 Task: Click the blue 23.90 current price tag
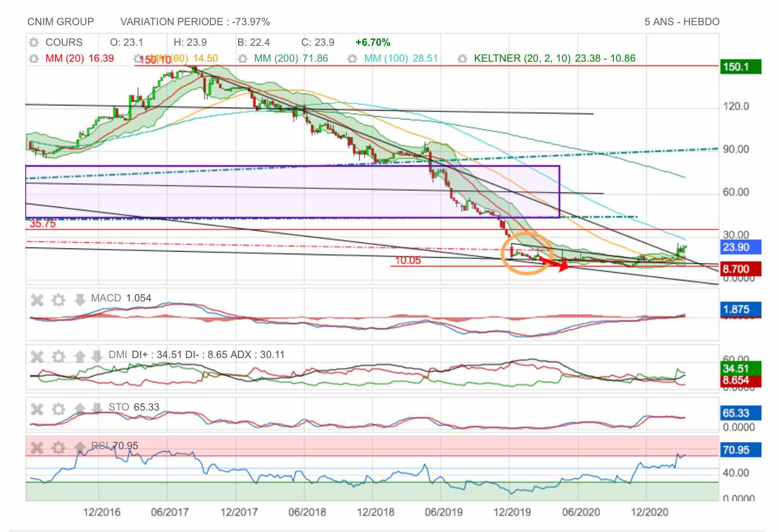click(740, 247)
